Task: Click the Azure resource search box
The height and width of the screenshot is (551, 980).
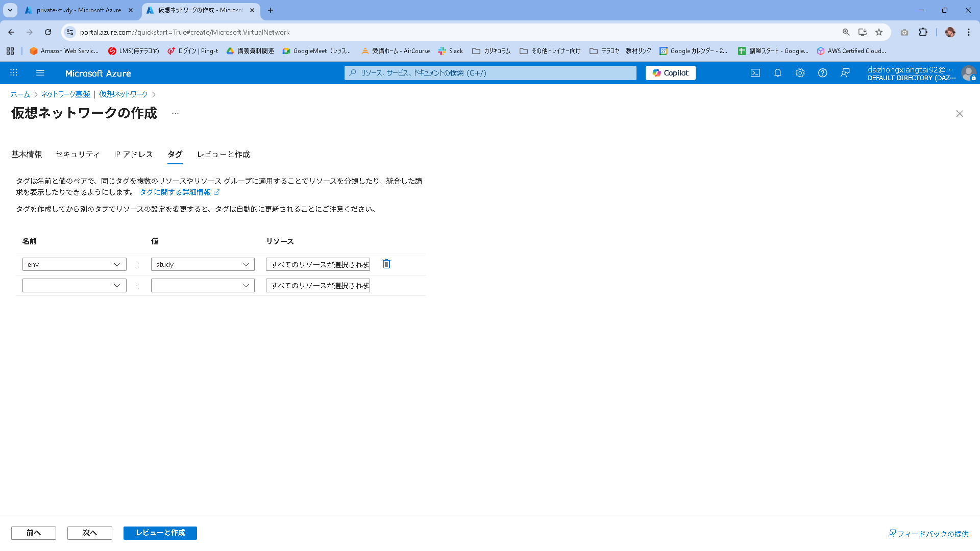Action: click(x=490, y=73)
